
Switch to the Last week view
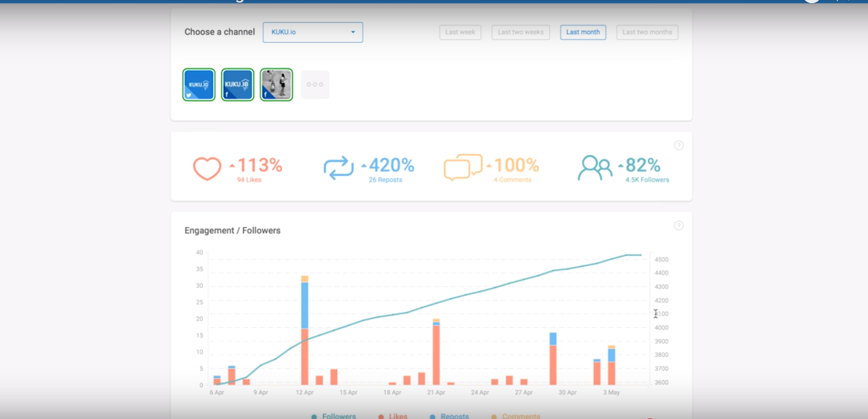(x=460, y=32)
